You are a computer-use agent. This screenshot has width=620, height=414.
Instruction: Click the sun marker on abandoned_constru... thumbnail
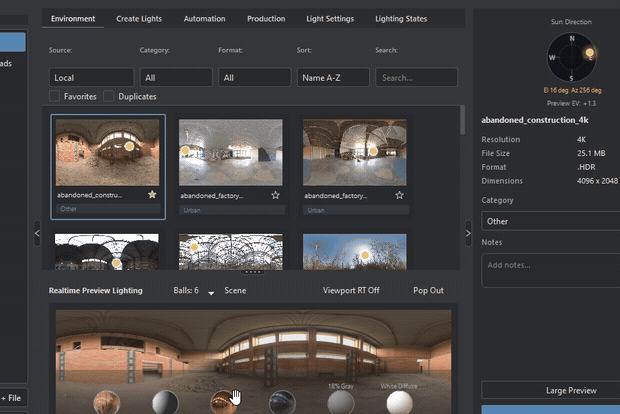[129, 146]
